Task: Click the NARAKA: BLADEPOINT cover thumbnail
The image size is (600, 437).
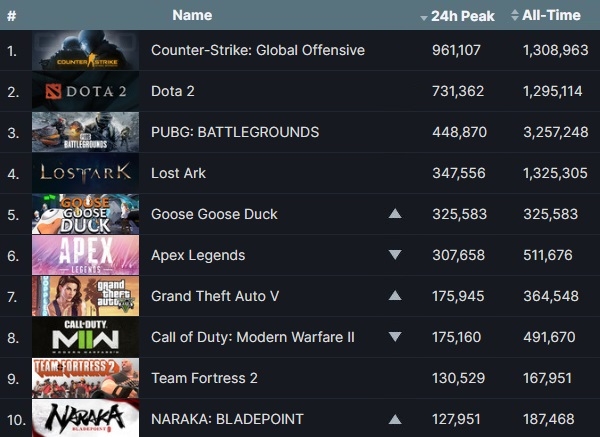Action: tap(85, 418)
